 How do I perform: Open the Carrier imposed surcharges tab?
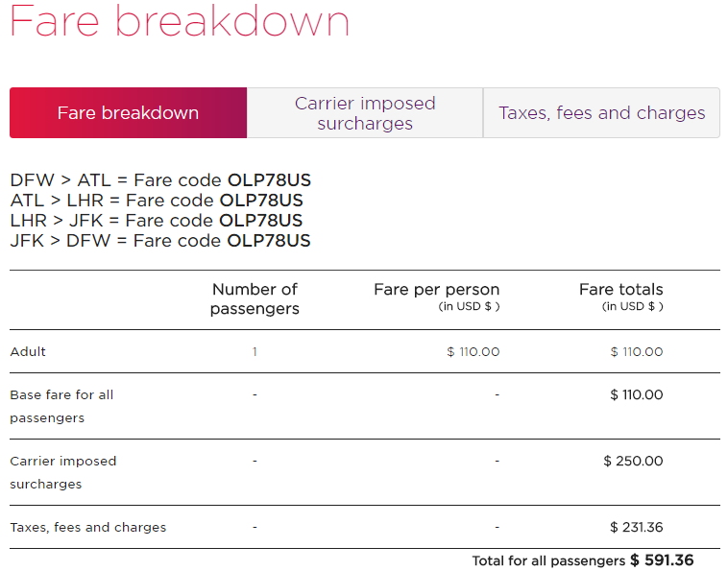coord(365,112)
